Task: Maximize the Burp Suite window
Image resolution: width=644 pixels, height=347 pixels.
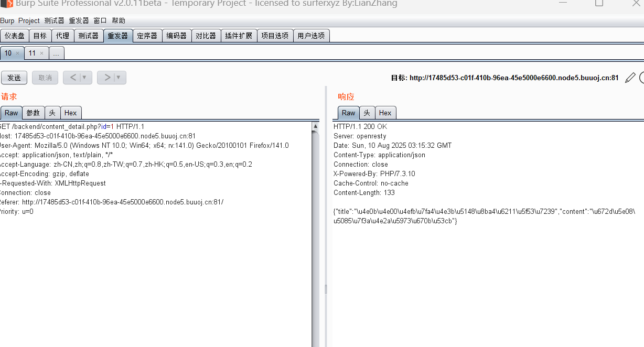Action: (599, 3)
